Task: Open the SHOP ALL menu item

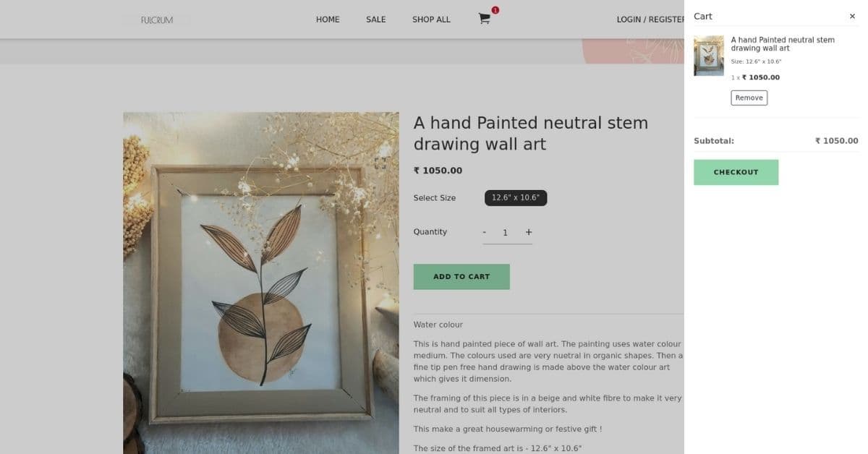Action: [x=431, y=20]
